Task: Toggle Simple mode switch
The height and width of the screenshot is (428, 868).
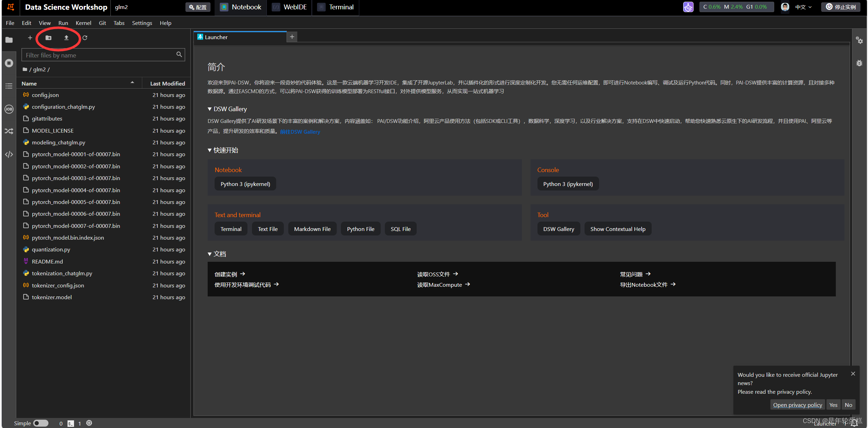Action: tap(41, 423)
